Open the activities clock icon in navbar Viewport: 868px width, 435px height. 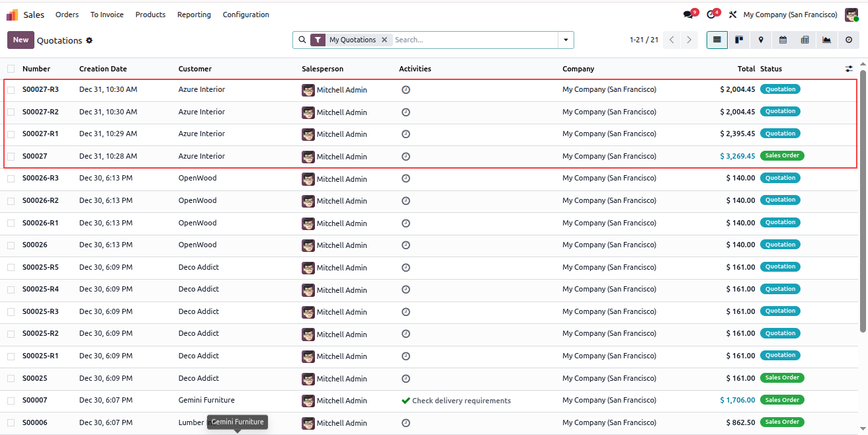point(711,15)
